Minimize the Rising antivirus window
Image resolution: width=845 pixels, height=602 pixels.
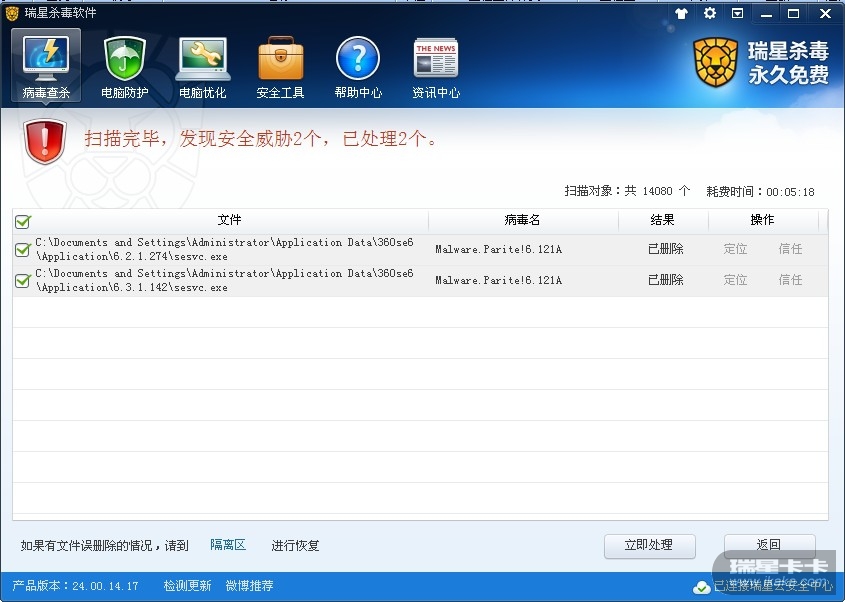766,14
